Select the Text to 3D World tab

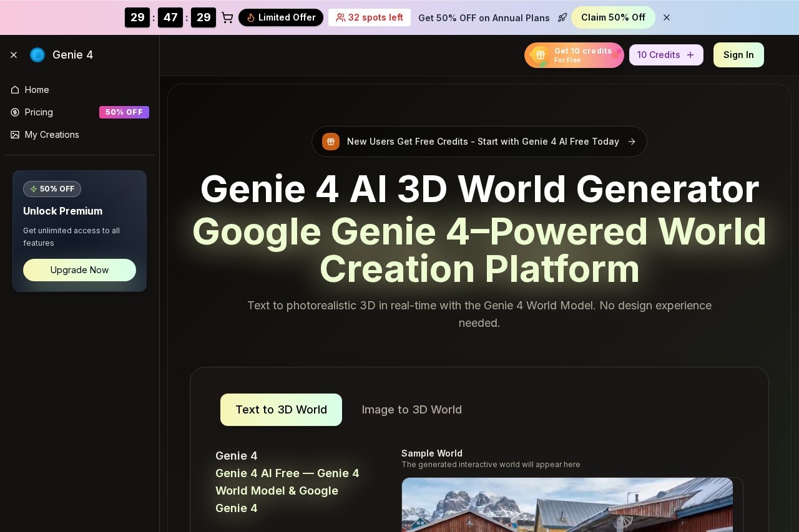pos(281,410)
